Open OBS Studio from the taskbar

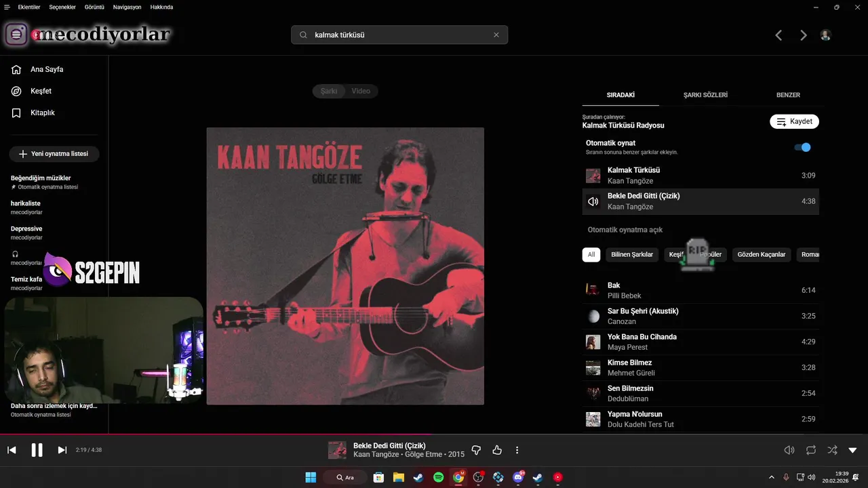pyautogui.click(x=478, y=477)
